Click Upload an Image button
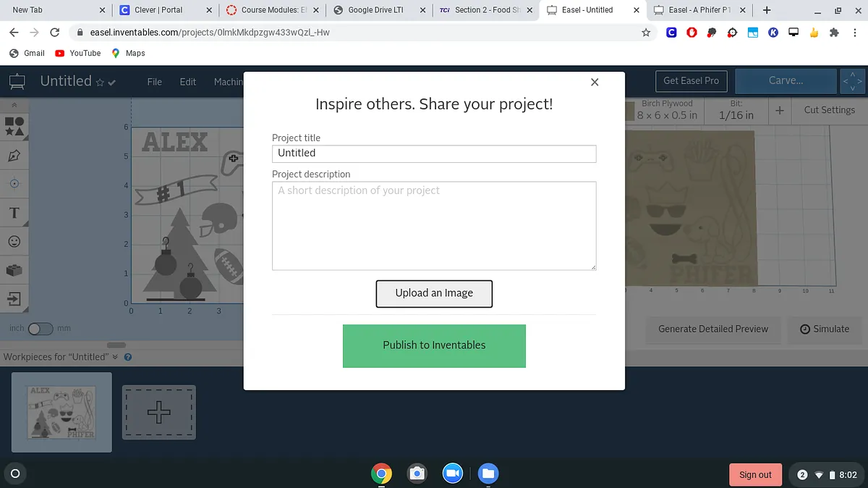Viewport: 868px width, 488px height. (434, 293)
